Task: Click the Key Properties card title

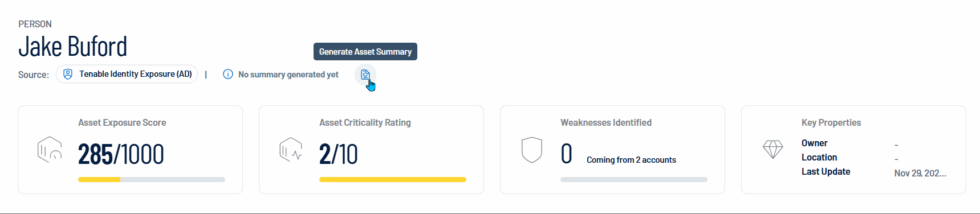Action: [831, 122]
